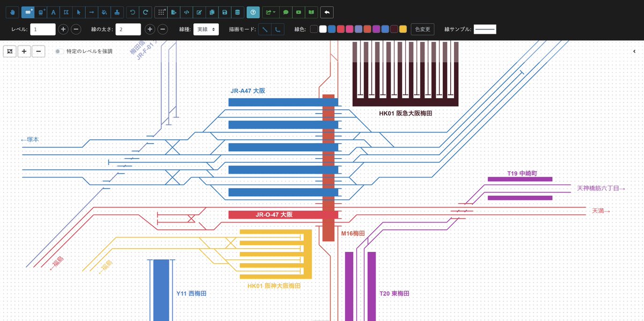
Task: Click the HK01 阪急大阪梅田 label
Action: [x=406, y=114]
